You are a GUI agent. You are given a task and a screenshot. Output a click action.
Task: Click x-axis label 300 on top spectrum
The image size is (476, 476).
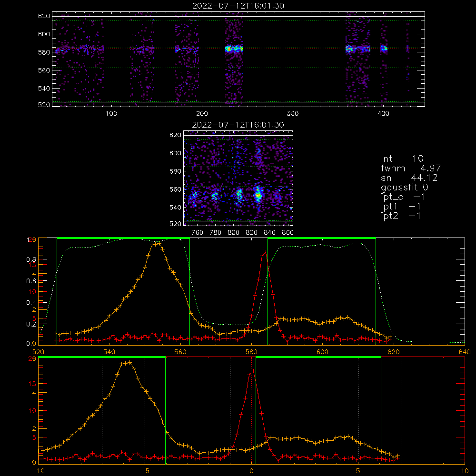click(293, 114)
